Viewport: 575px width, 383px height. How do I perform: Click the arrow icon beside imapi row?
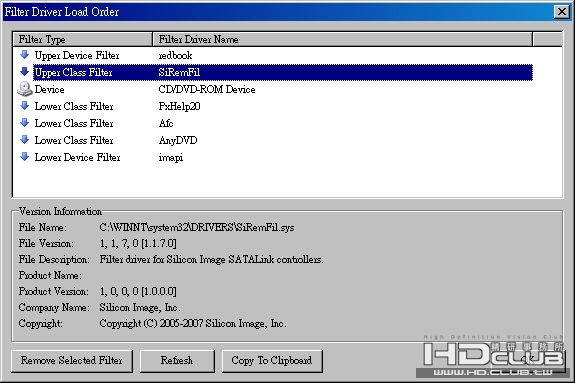pyautogui.click(x=25, y=157)
